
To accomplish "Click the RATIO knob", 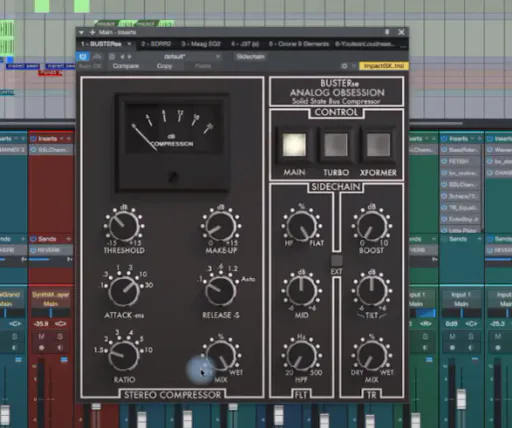I will pos(124,356).
